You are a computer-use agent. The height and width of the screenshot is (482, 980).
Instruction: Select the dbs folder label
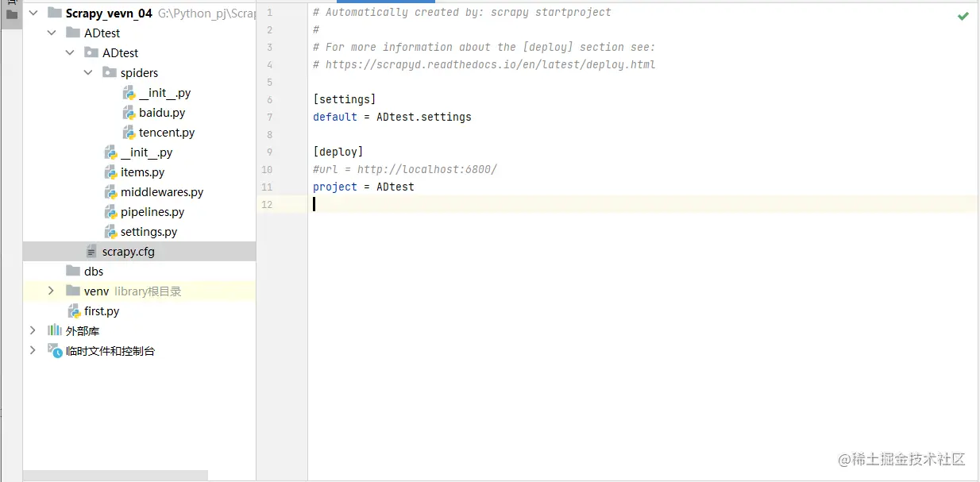(x=94, y=271)
